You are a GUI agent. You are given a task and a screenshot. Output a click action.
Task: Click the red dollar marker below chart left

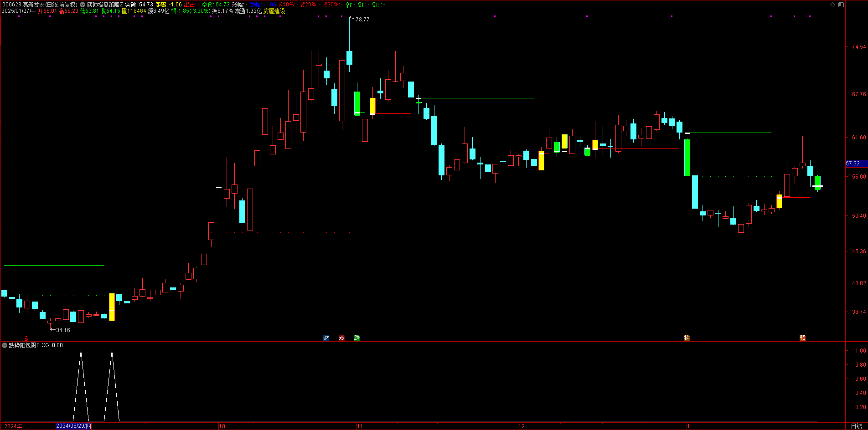coord(26,338)
